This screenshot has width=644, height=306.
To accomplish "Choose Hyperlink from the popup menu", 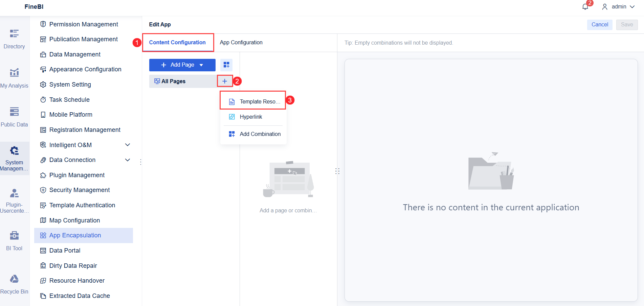I will click(253, 117).
